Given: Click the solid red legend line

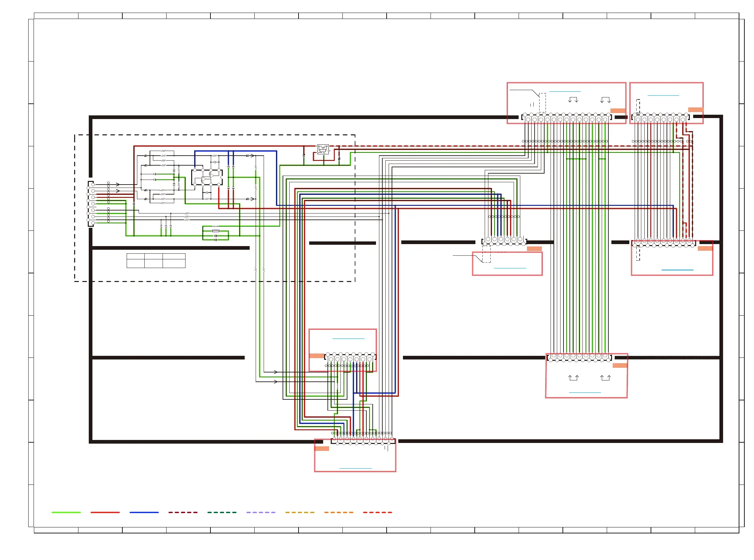Looking at the screenshot, I should coord(105,512).
